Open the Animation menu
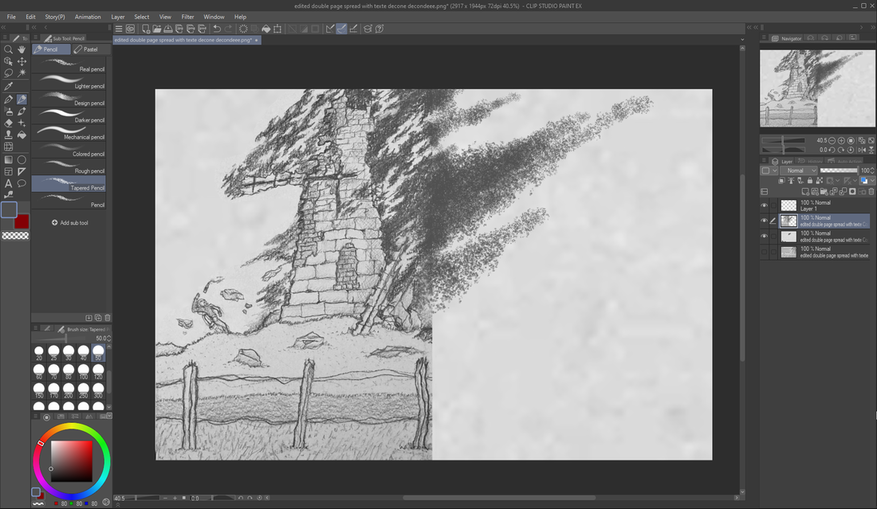The height and width of the screenshot is (509, 877). point(88,17)
